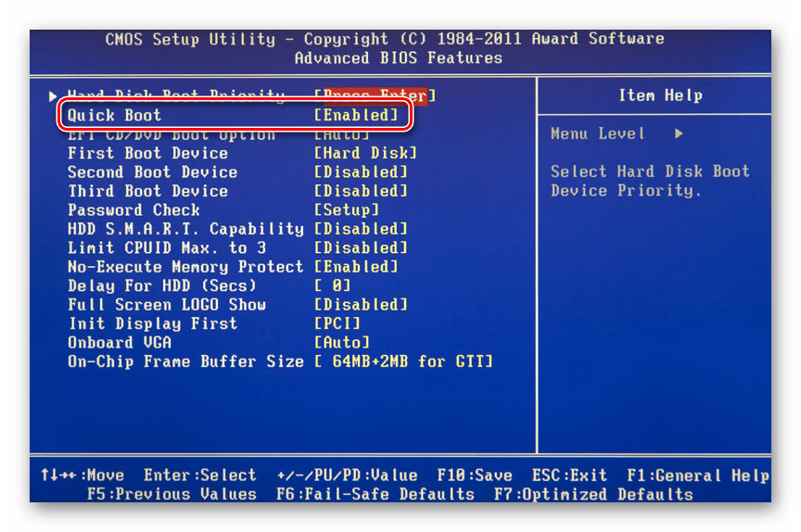Toggle Limit CPUID Max. to 3 value
801x532 pixels.
361,247
